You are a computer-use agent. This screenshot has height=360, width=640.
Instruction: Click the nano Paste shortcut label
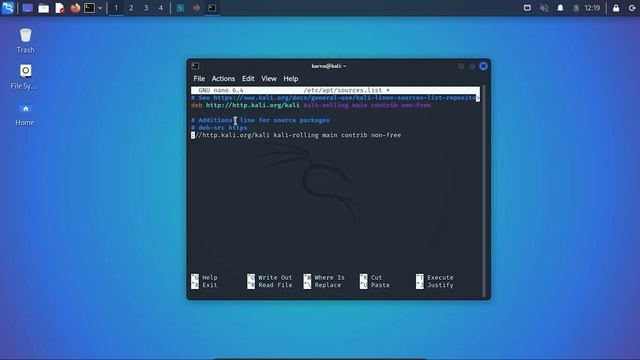click(x=380, y=285)
